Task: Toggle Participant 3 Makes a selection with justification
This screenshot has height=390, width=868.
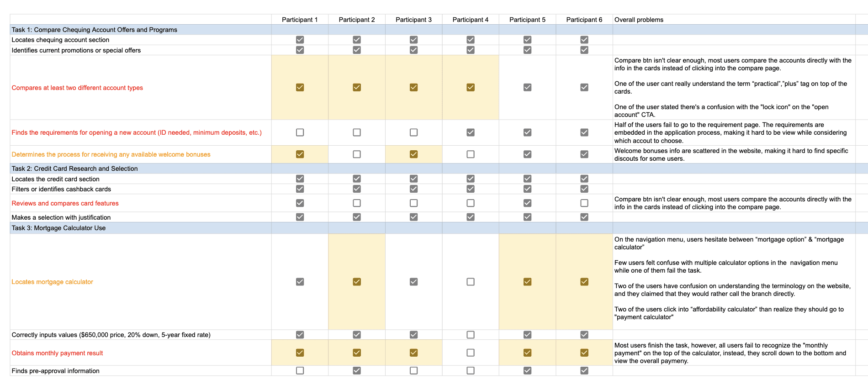Action: point(413,217)
